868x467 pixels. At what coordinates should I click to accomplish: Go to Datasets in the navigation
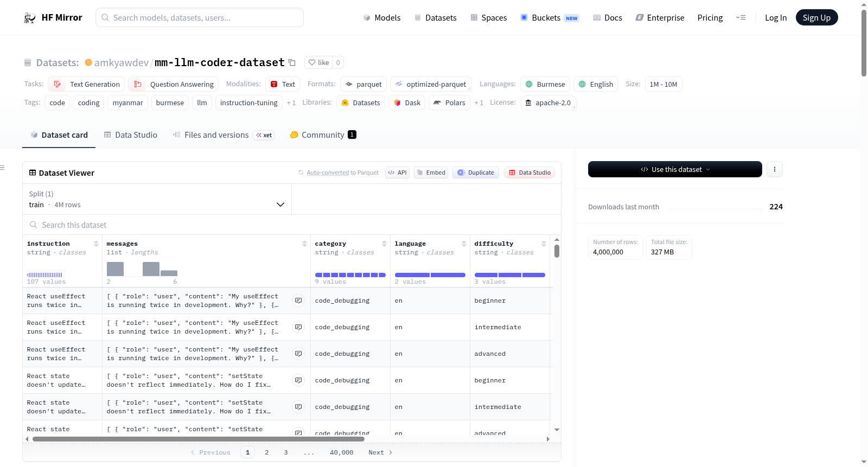435,18
